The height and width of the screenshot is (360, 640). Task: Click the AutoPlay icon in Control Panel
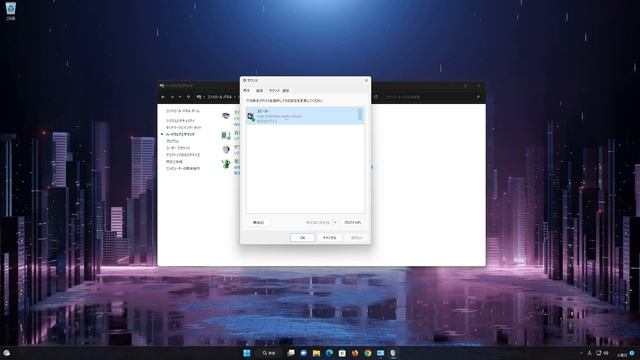coord(226,135)
